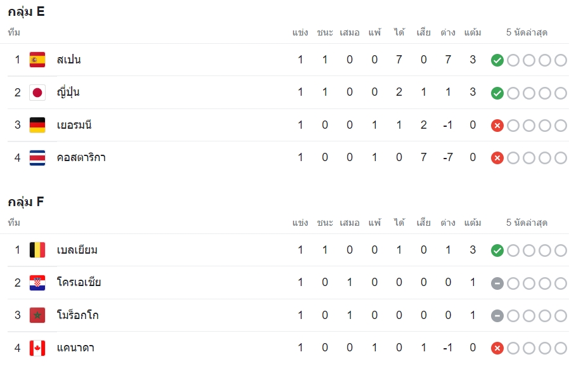Open the คอสตาริกา team link
This screenshot has width=588, height=371.
(81, 157)
